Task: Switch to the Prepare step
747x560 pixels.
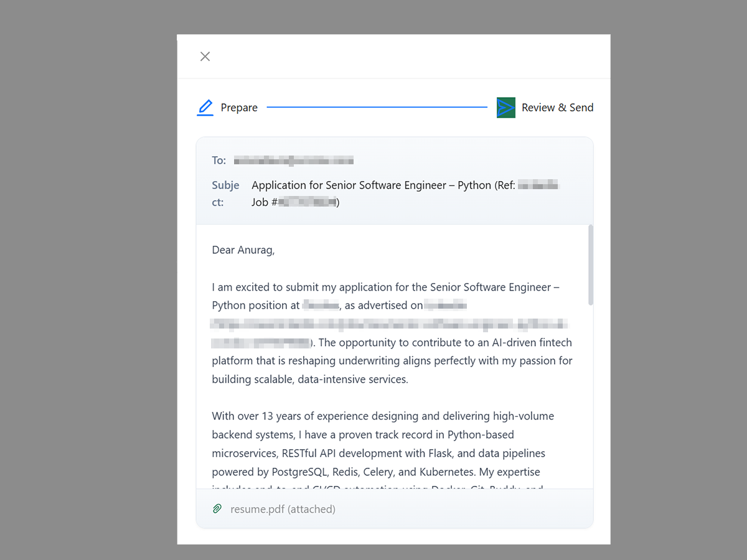Action: coord(240,107)
